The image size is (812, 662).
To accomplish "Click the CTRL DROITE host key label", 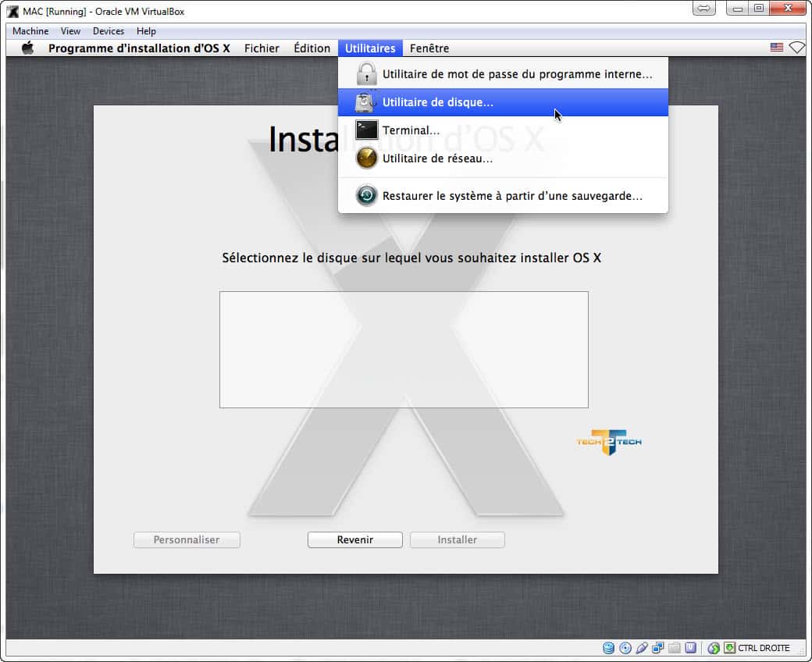I will click(764, 648).
